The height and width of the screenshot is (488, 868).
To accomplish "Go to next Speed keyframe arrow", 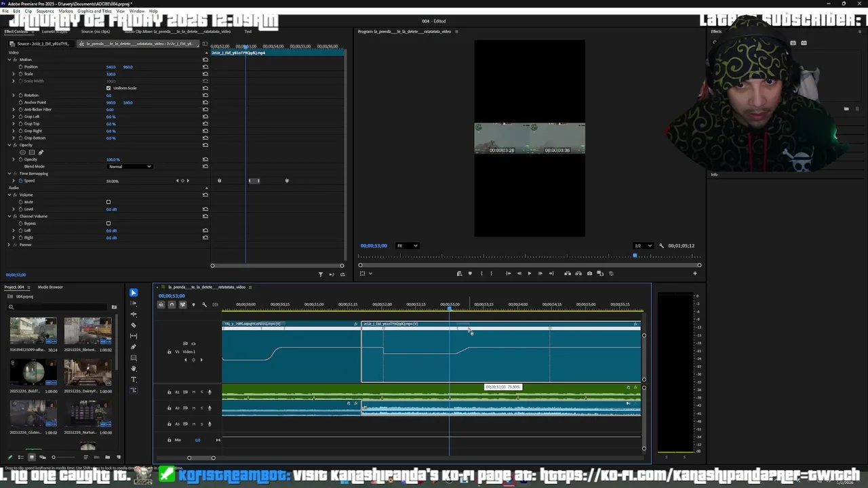I will point(188,181).
